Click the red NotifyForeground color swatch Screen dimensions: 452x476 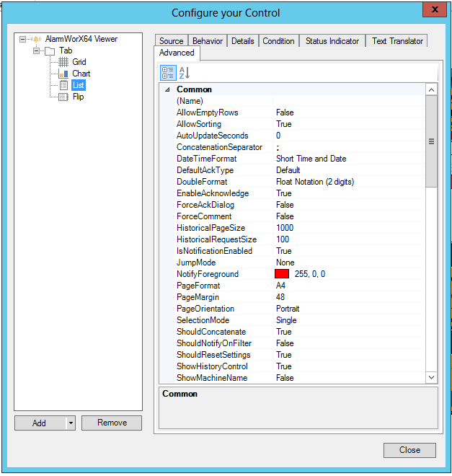tap(282, 274)
